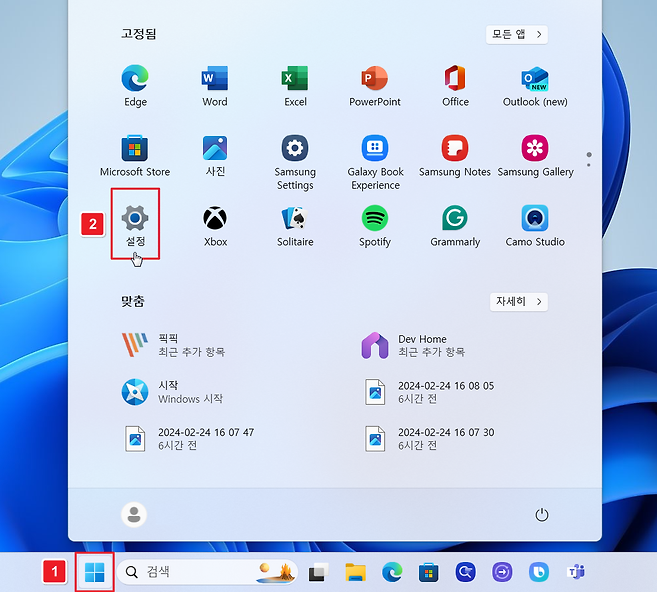Screen dimensions: 657x592
Task: Open recommended 시작 Windows 시작
Action: [172, 392]
